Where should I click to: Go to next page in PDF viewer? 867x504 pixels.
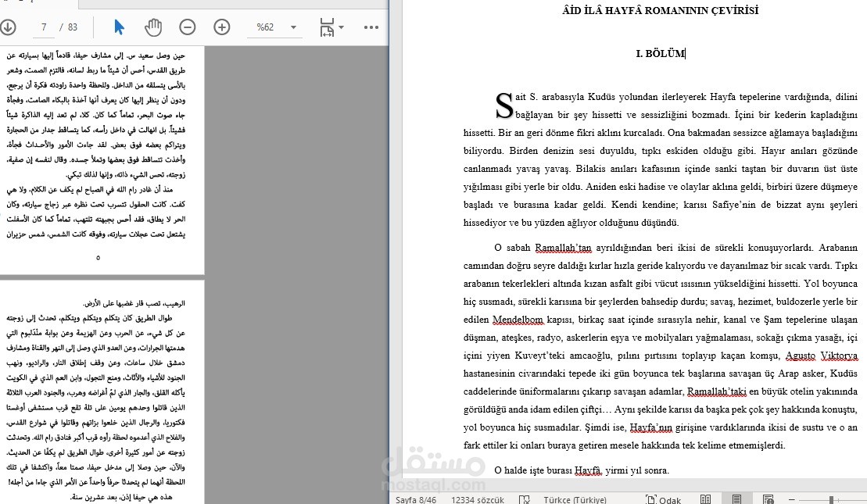(x=7, y=27)
